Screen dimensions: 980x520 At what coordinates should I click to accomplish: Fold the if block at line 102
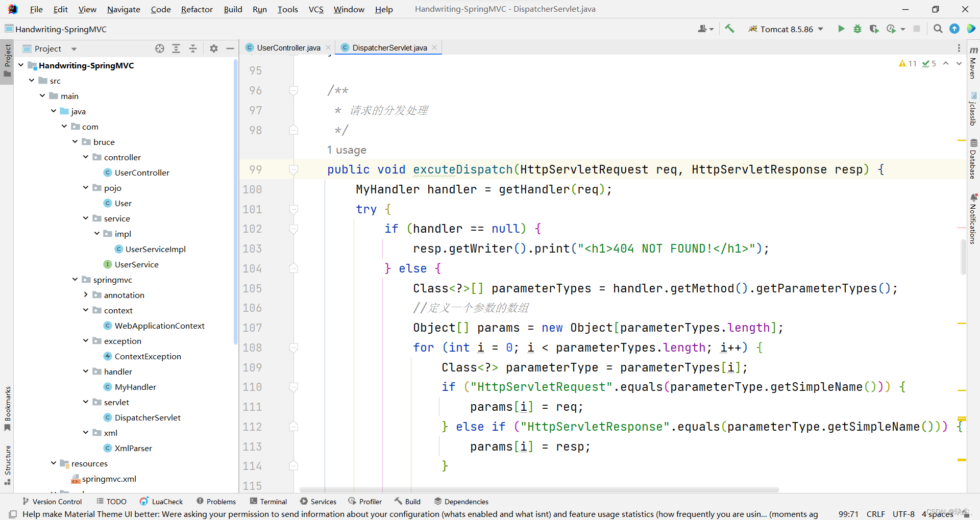tap(293, 229)
